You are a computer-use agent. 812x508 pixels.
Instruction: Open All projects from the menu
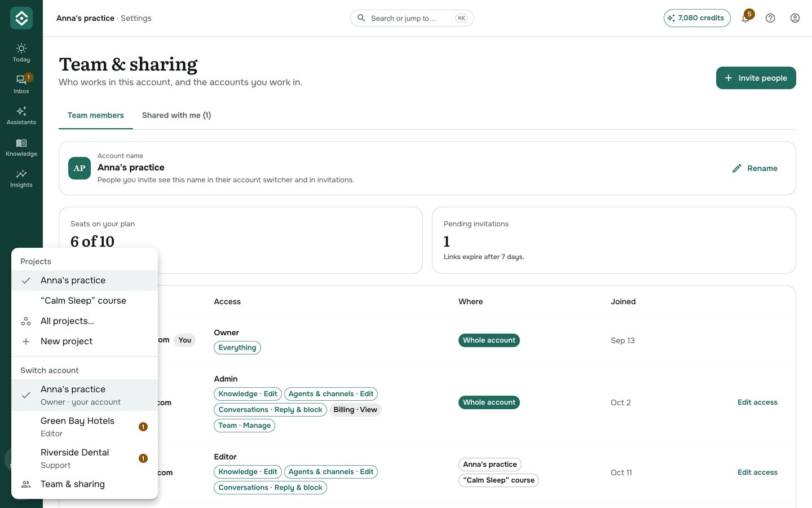[x=85, y=321]
